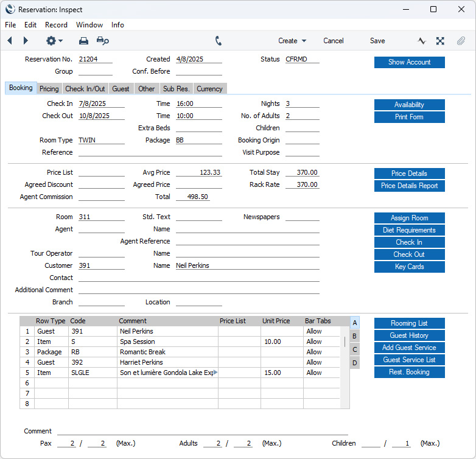Click the Room field showing 311

102,217
